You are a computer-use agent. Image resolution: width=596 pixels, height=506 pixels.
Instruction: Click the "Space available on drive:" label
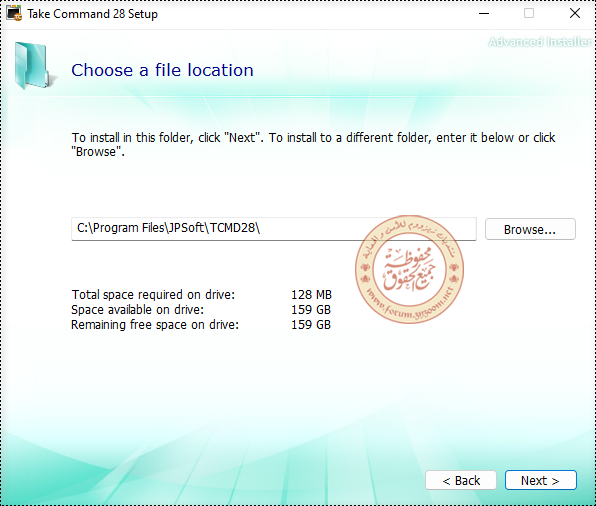(138, 310)
